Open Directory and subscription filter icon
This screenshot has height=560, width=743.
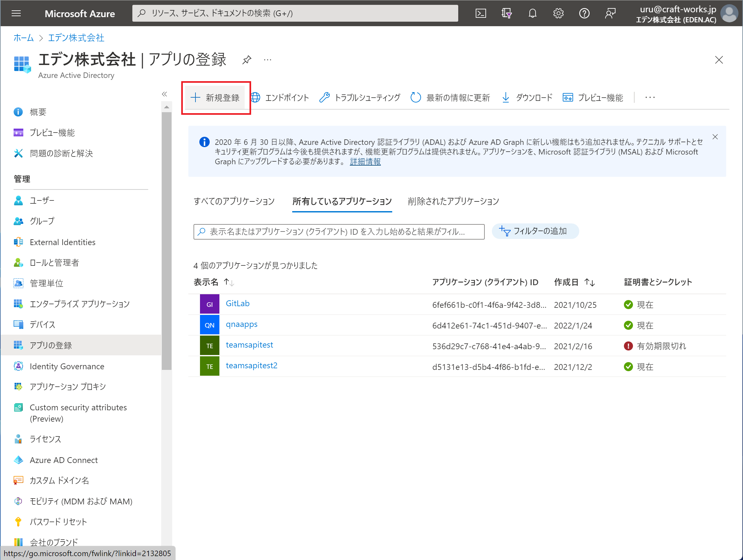(506, 14)
